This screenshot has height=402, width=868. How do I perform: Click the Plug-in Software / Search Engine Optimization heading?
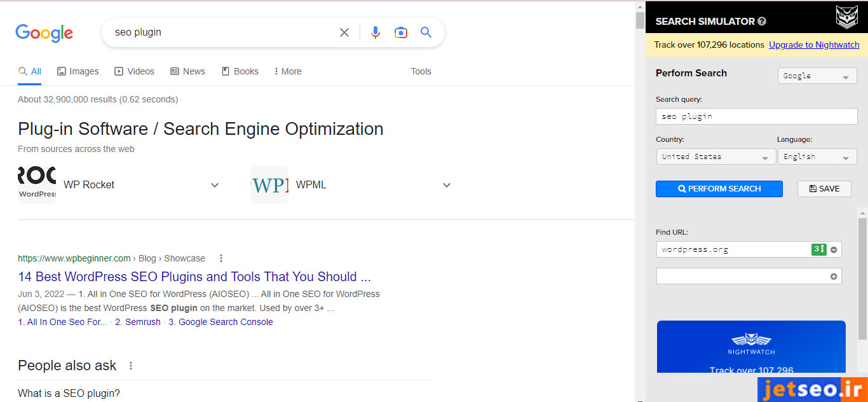coord(201,128)
